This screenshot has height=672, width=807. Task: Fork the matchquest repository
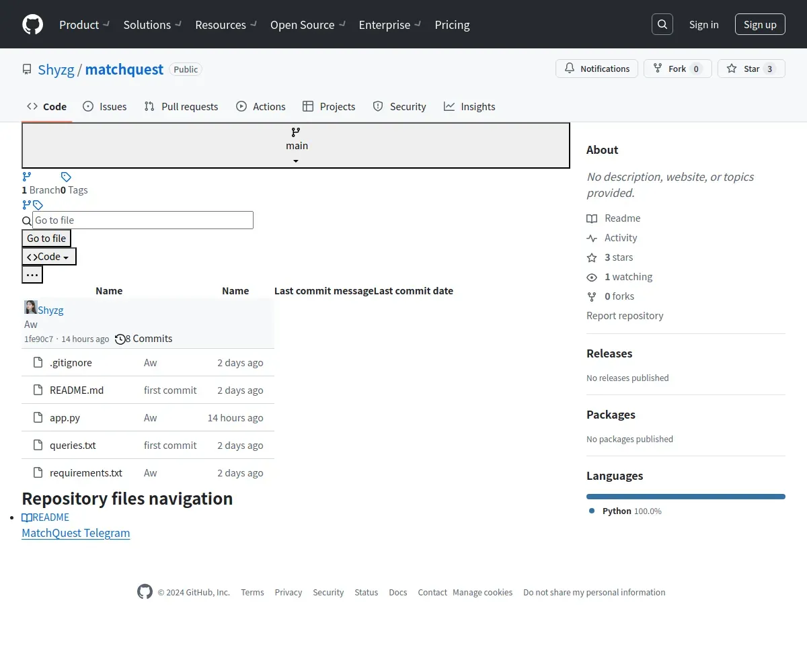[677, 69]
